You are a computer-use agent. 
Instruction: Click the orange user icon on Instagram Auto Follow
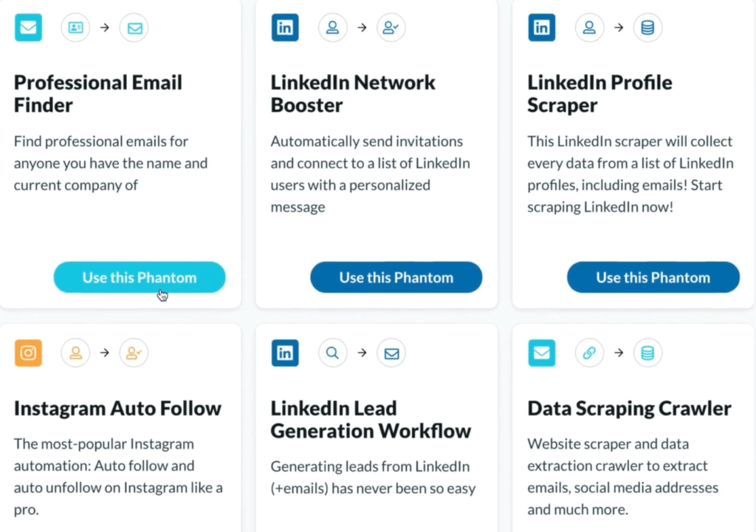pyautogui.click(x=75, y=353)
